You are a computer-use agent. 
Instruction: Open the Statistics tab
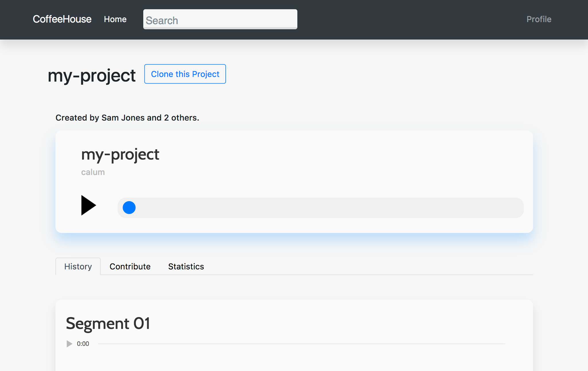[x=186, y=266]
